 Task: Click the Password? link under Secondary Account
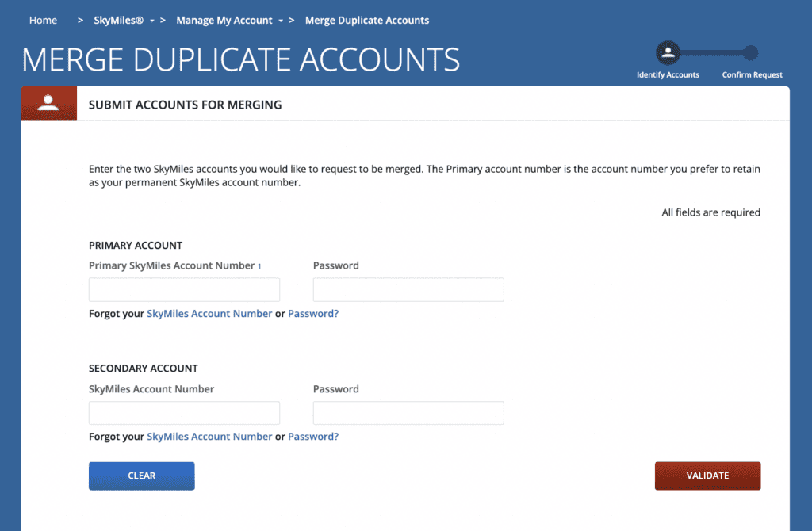coord(313,436)
